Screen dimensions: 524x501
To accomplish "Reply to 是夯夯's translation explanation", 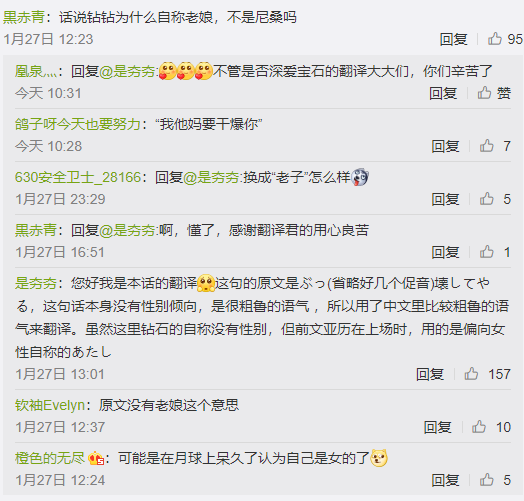I will 430,374.
